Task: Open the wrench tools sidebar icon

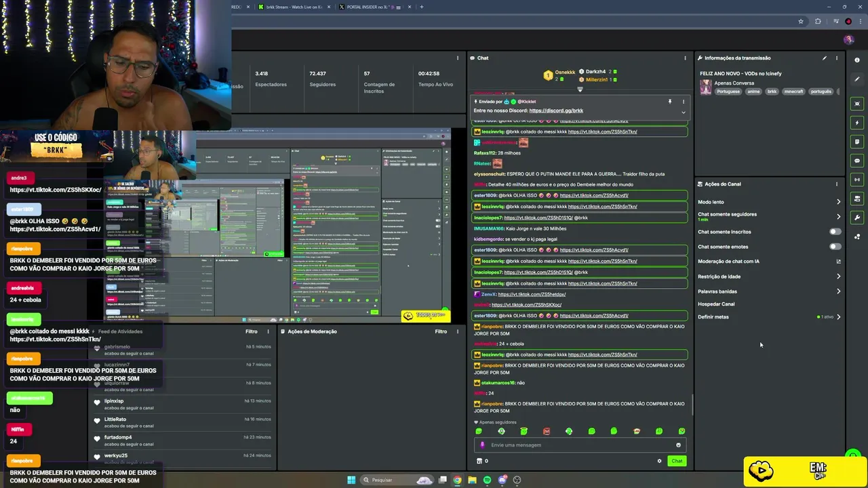Action: pyautogui.click(x=857, y=218)
